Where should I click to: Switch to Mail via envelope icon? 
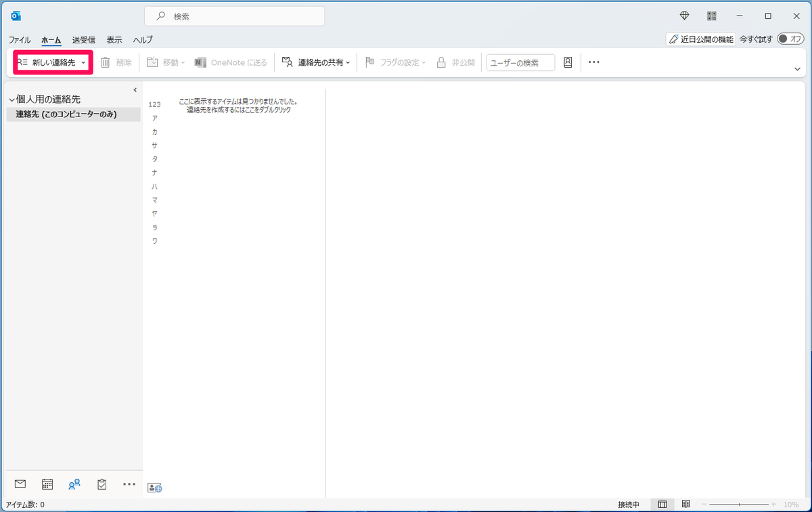pyautogui.click(x=20, y=484)
